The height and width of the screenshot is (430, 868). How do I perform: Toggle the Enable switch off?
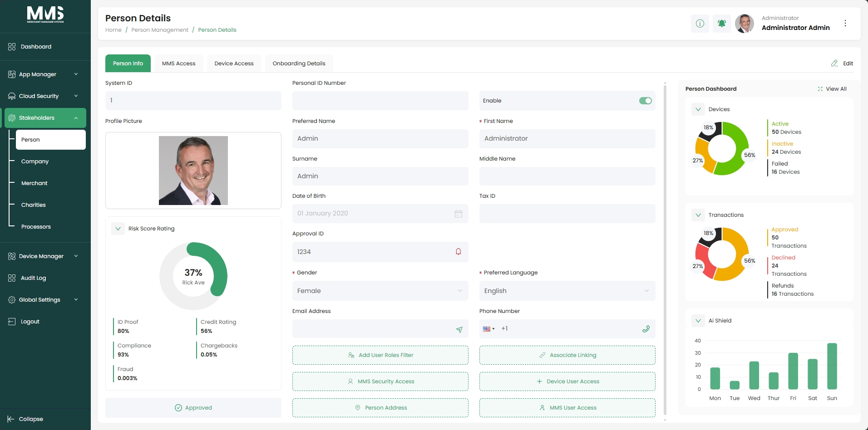point(645,101)
